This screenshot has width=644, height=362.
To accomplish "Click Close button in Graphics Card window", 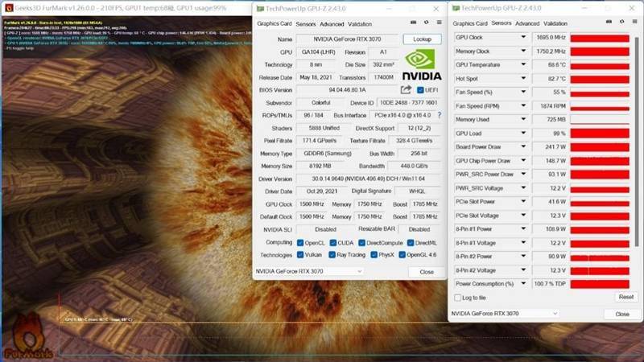I will 427,272.
